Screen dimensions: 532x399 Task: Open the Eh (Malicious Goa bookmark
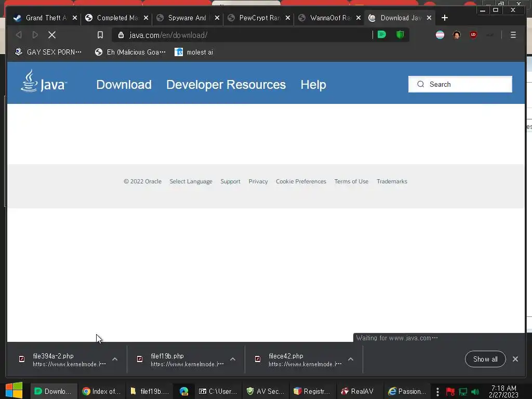(130, 52)
